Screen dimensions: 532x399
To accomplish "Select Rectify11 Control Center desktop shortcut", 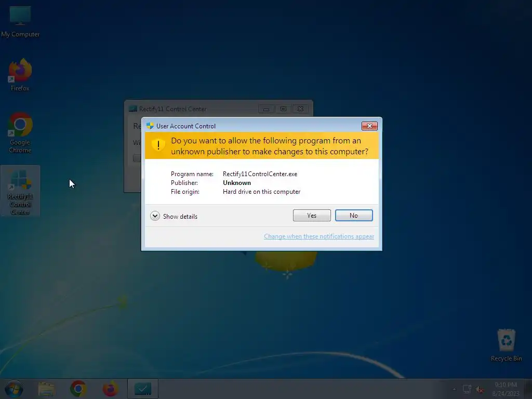I will pos(20,191).
